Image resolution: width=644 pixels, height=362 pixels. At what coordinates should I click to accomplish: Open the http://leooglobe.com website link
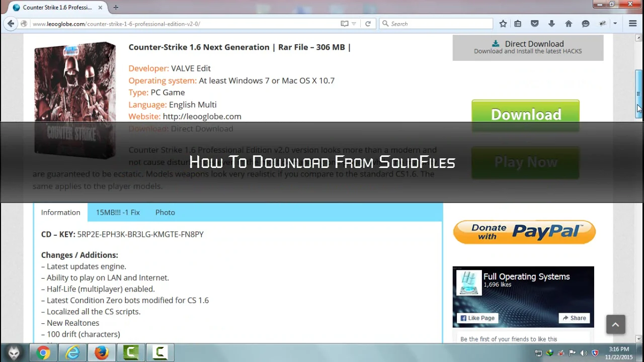pyautogui.click(x=202, y=116)
